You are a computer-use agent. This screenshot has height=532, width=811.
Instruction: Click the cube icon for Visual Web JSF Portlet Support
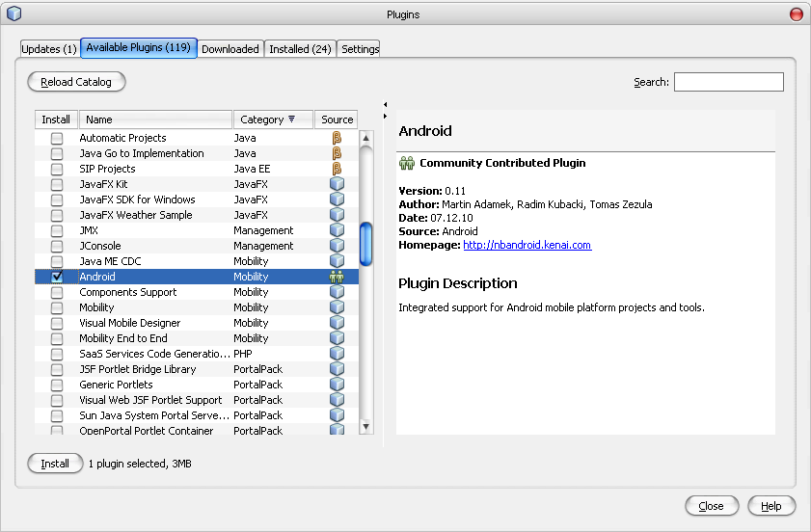click(337, 400)
